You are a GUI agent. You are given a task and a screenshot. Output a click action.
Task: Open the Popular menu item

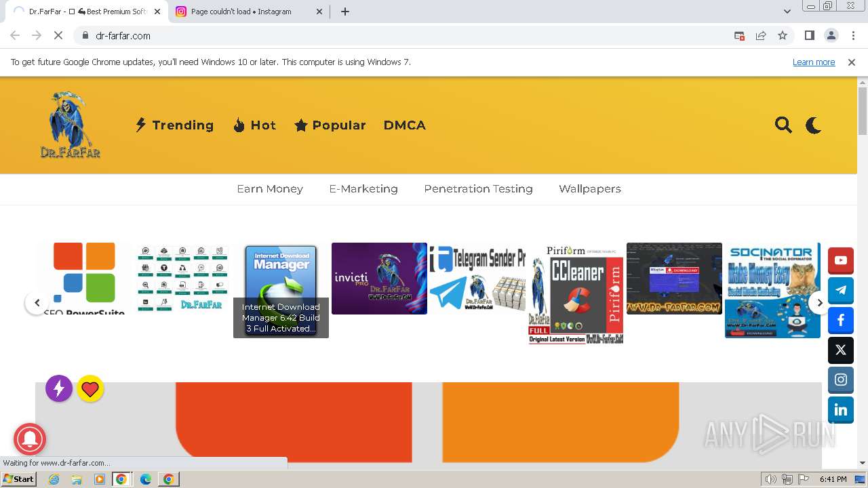tap(330, 125)
